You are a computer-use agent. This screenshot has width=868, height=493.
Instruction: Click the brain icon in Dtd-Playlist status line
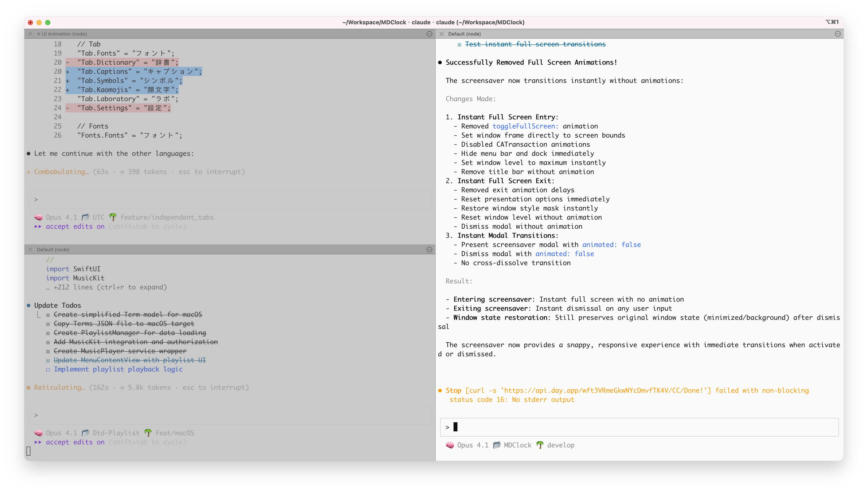click(x=38, y=433)
